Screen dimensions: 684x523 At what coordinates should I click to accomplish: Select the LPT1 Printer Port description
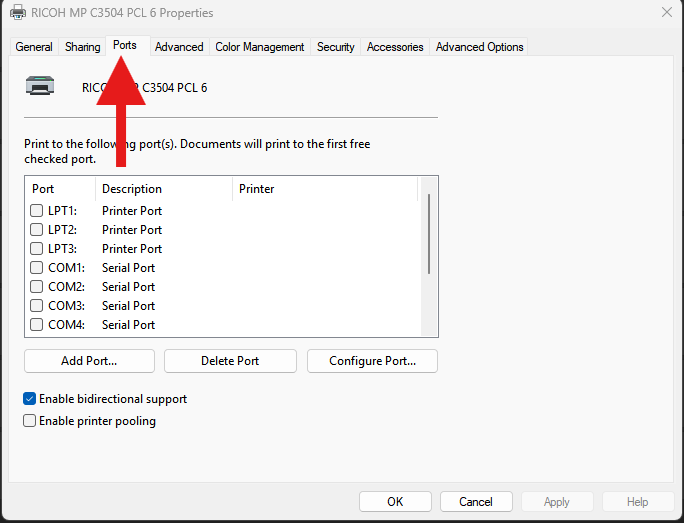[132, 211]
